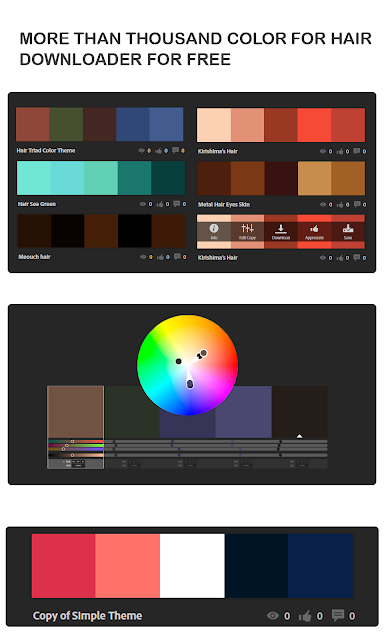Click comment icon for Hair Sea Green
This screenshot has height=640, width=384.
[x=177, y=204]
